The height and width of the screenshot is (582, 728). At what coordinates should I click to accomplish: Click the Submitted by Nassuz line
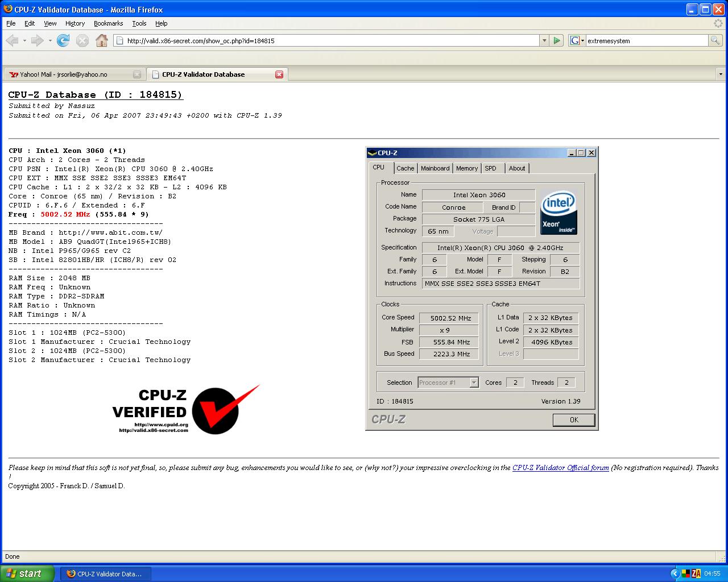(x=52, y=106)
